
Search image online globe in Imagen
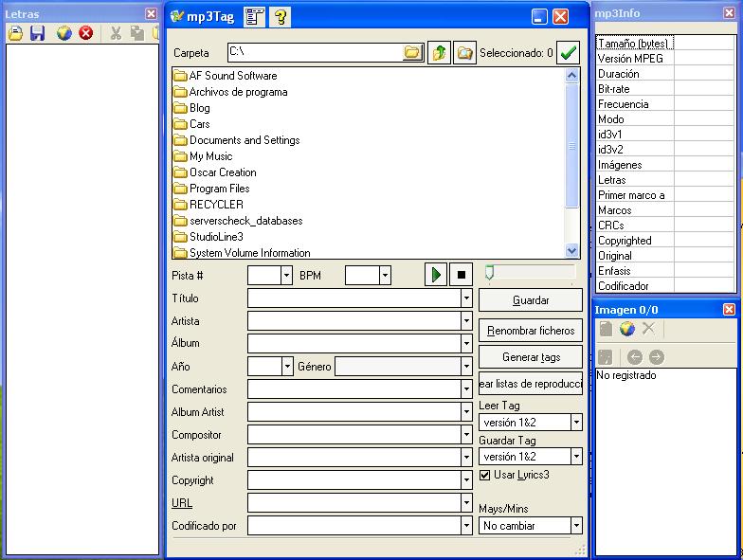tap(627, 329)
